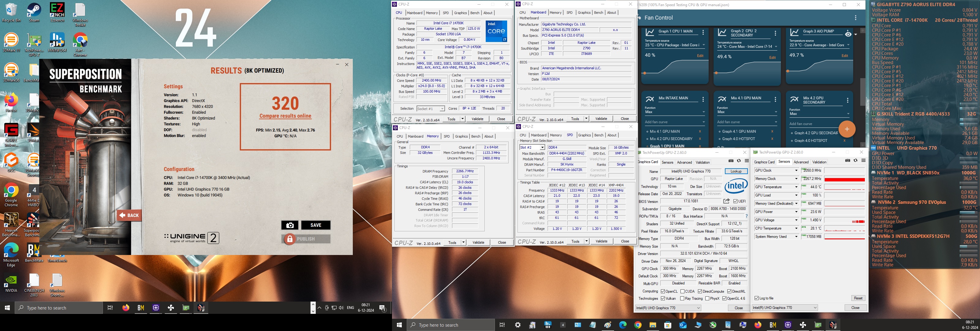Open the 3DMark 11 desktop icon
This screenshot has width=980, height=331.
tap(11, 42)
